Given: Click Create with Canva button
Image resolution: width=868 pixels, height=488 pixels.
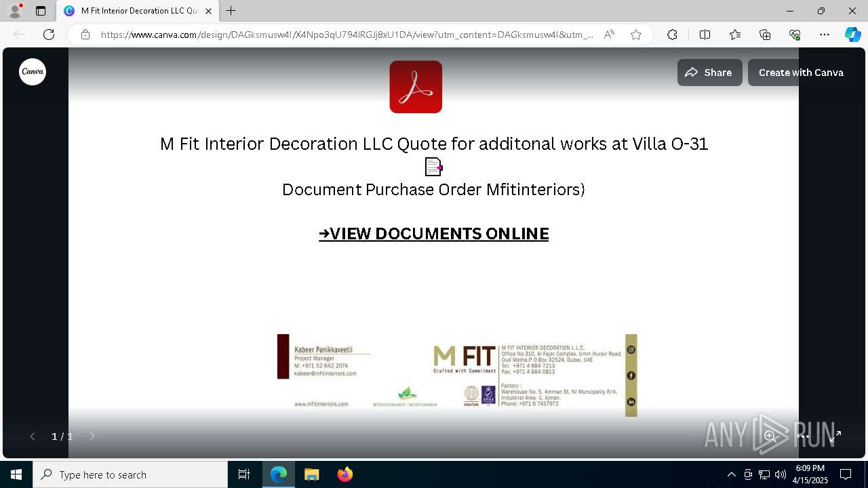Looking at the screenshot, I should click(x=801, y=73).
